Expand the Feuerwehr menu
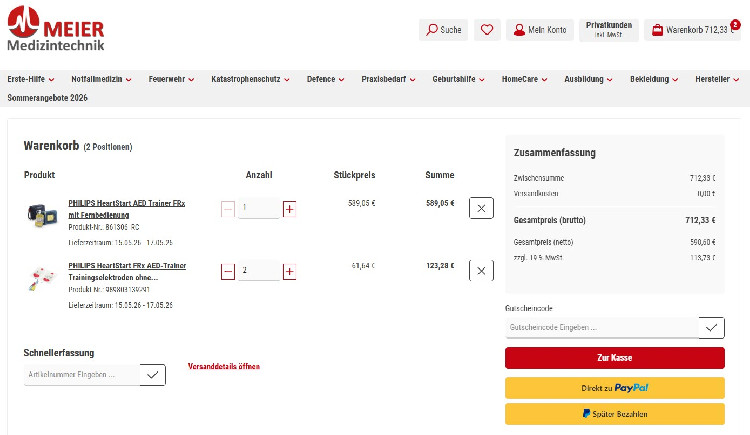750x435 pixels. coord(171,79)
